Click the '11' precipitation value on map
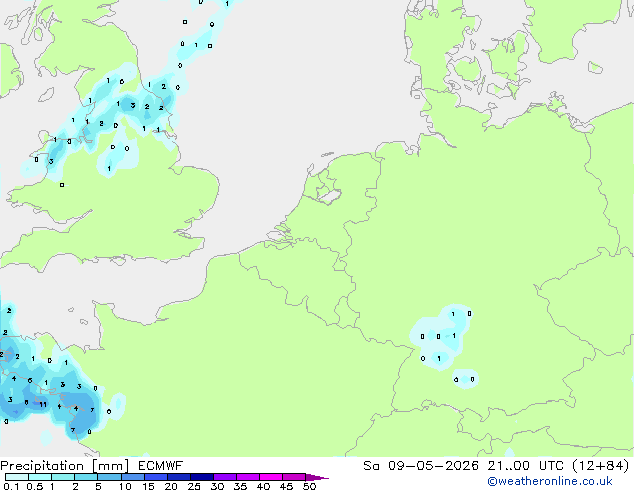 43,404
